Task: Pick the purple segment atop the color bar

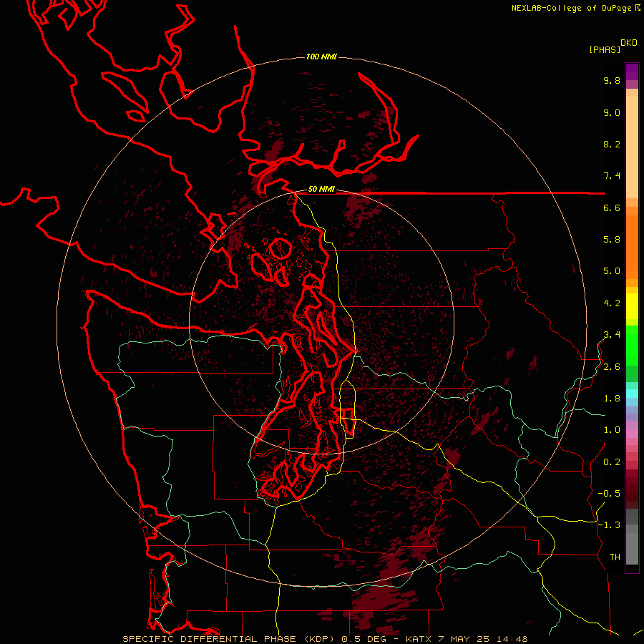Action: point(632,72)
